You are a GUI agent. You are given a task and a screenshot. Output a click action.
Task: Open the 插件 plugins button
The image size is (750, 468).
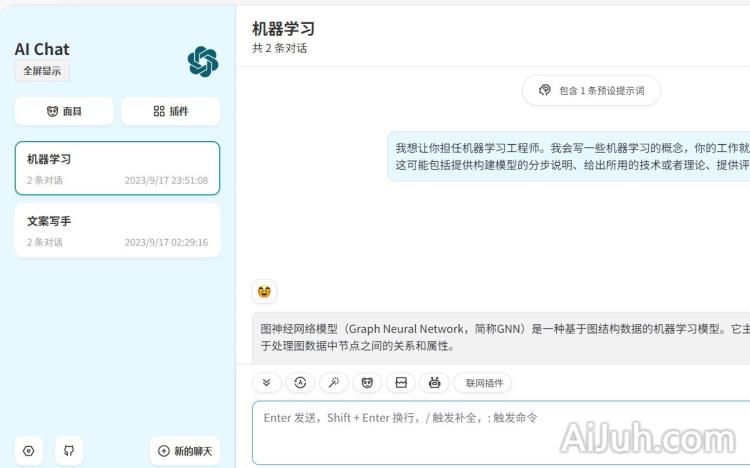pyautogui.click(x=171, y=111)
